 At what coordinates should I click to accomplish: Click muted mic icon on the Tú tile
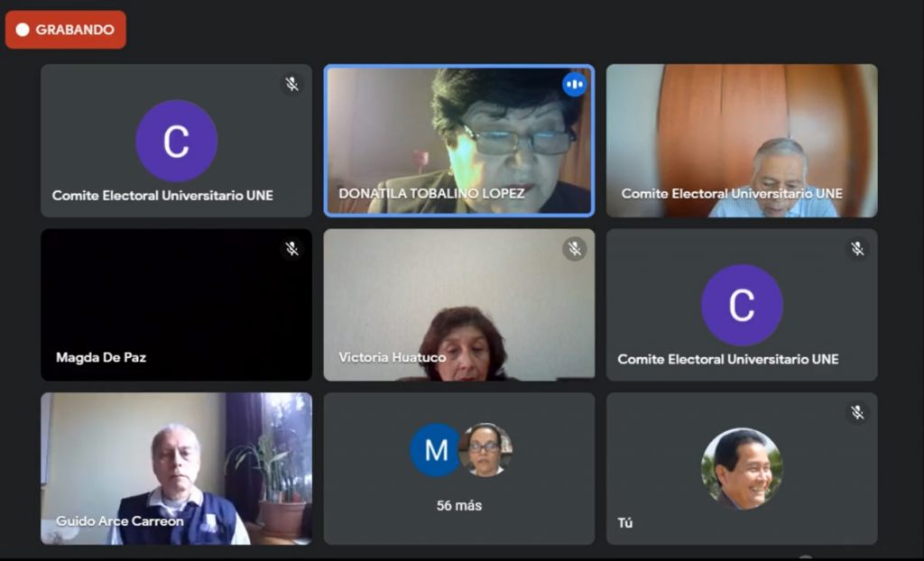click(857, 412)
